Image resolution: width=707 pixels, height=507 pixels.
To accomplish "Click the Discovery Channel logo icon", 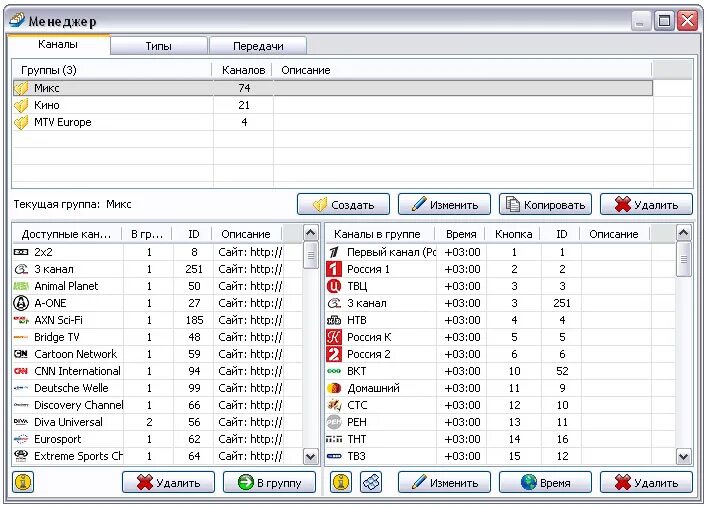I will pos(21,405).
